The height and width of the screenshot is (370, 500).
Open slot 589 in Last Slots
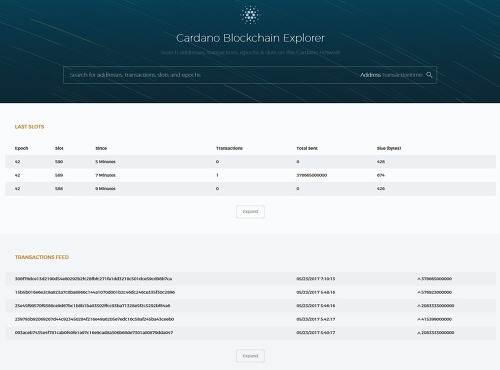(x=59, y=175)
